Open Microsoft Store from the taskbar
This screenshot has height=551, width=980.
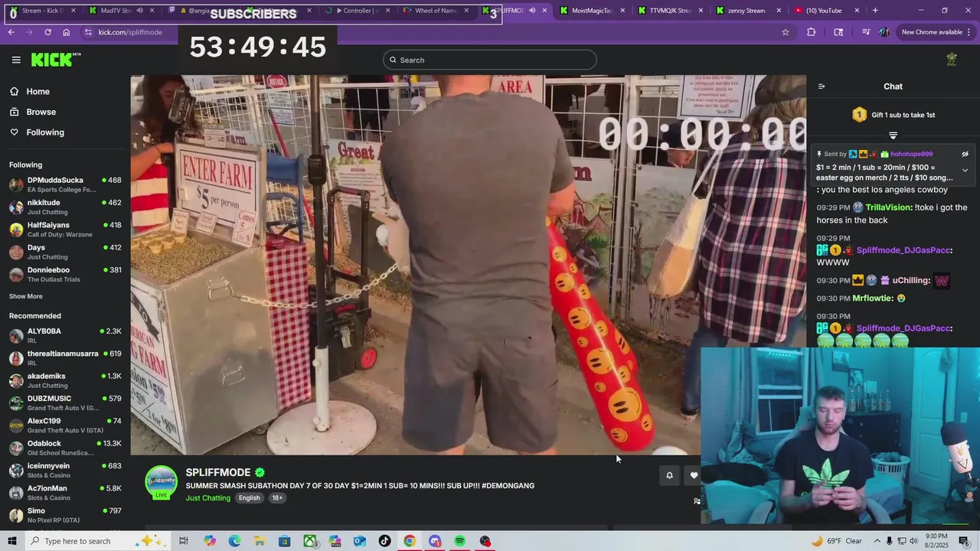pyautogui.click(x=285, y=541)
